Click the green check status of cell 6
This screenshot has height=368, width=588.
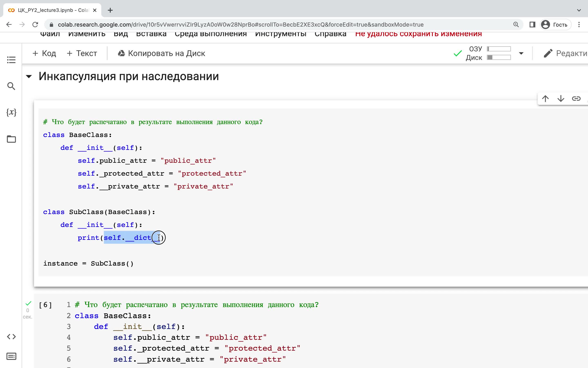pos(28,303)
